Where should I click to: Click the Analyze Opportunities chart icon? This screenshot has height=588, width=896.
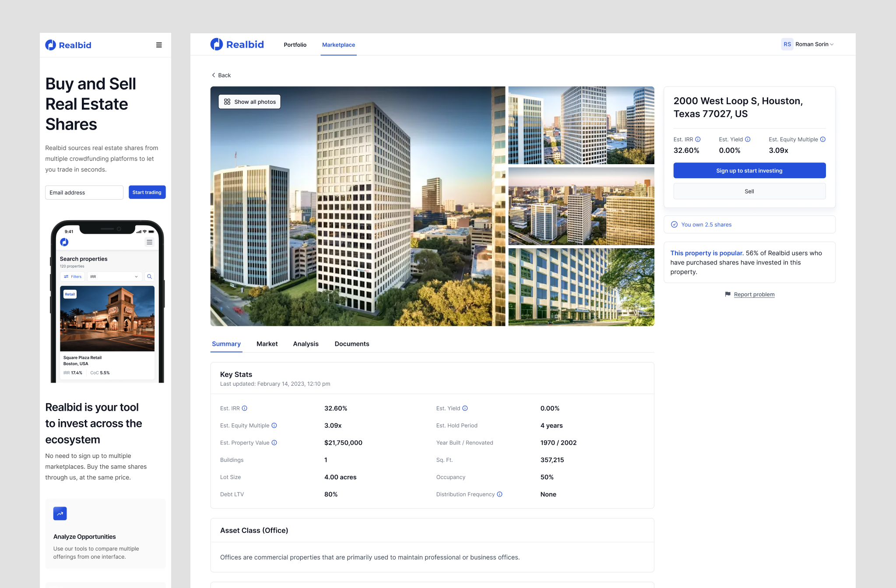tap(60, 513)
